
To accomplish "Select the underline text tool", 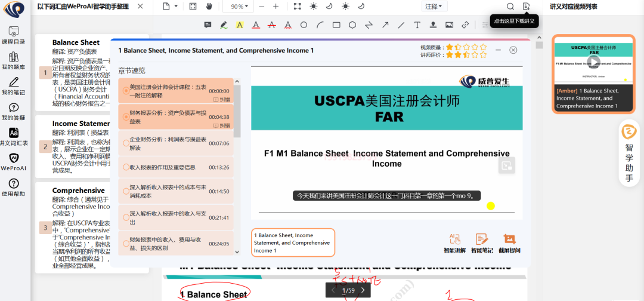I will [x=256, y=25].
